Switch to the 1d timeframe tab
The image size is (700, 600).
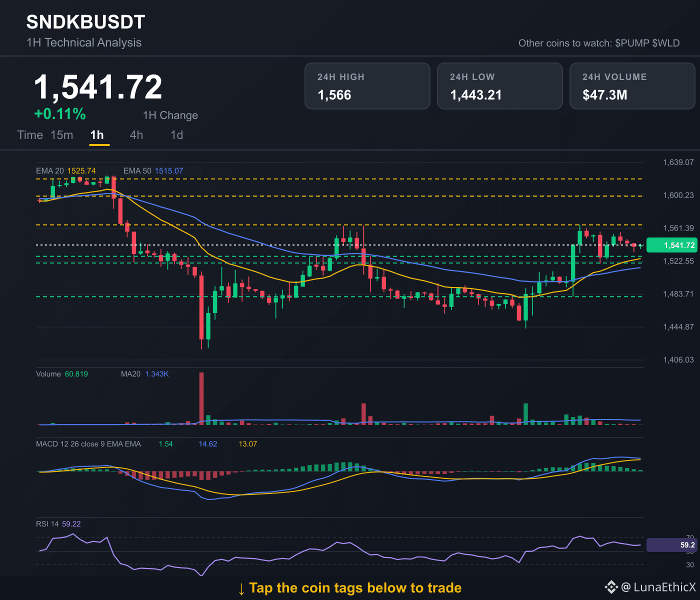(x=177, y=135)
